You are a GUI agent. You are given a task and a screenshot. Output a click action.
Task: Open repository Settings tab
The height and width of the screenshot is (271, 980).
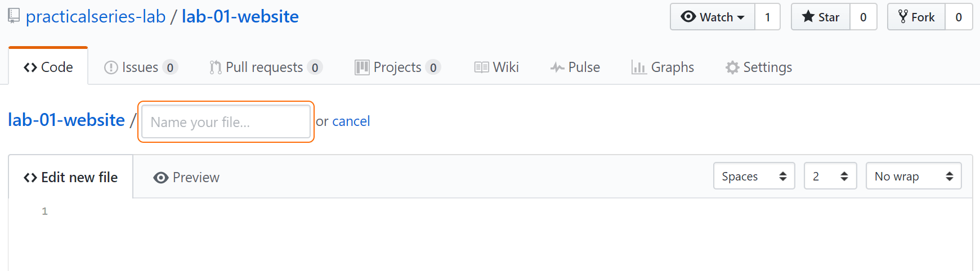(758, 67)
